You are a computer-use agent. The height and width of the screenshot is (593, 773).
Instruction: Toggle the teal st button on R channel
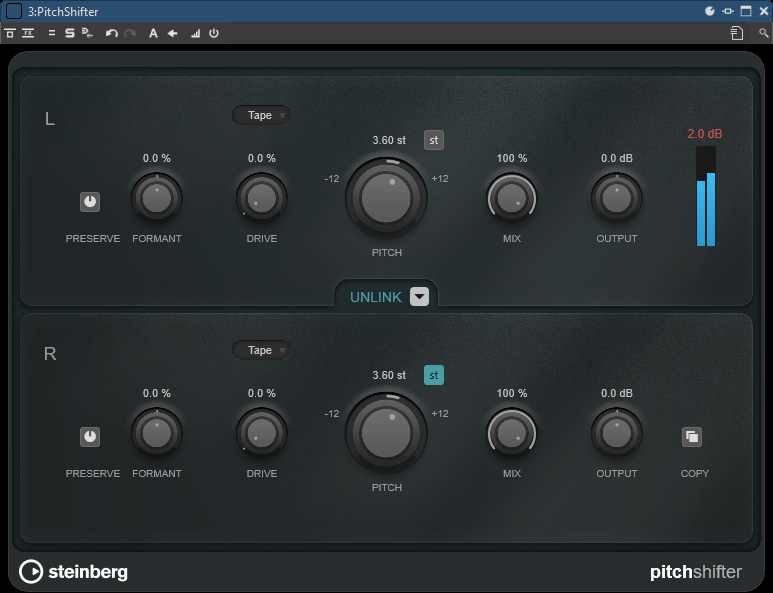pos(434,375)
